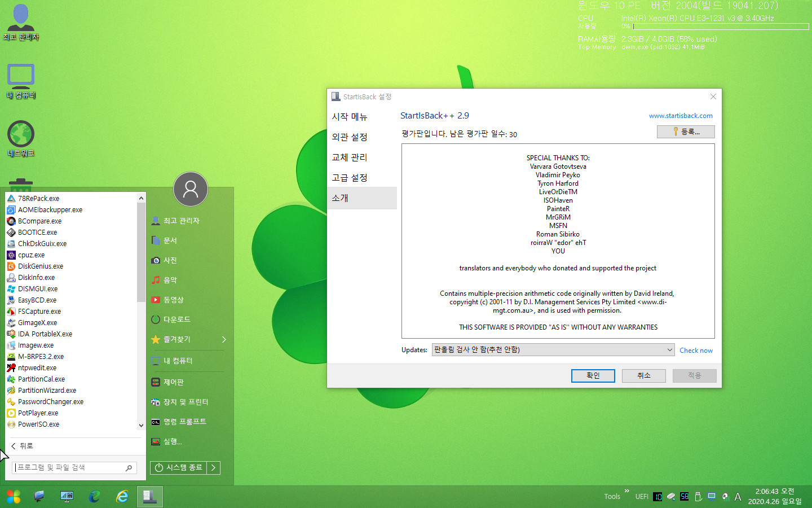Click the 확인 button
The width and height of the screenshot is (812, 508).
[593, 376]
